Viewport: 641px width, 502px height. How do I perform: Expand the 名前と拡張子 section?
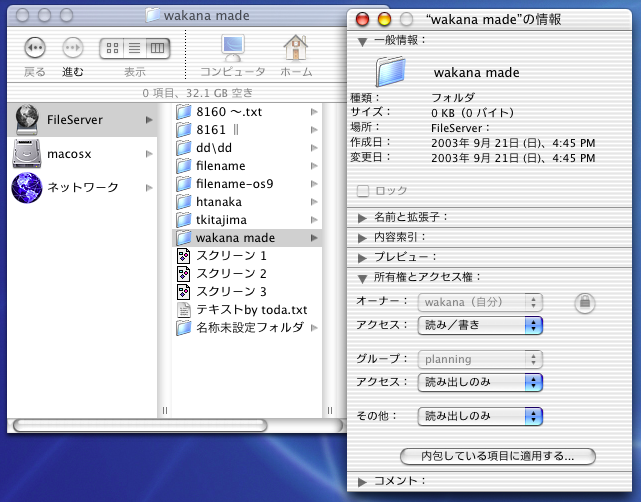pos(363,217)
